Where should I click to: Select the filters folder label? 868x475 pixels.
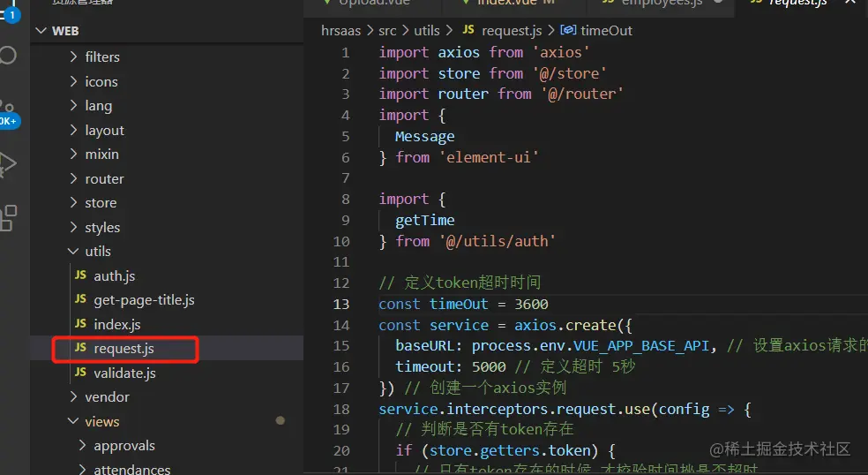click(x=102, y=57)
